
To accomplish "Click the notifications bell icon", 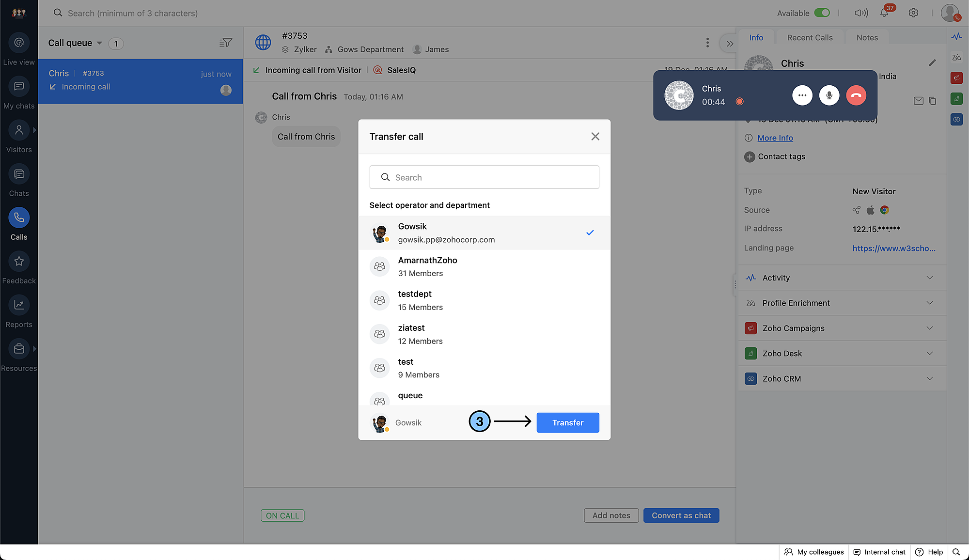I will click(884, 13).
